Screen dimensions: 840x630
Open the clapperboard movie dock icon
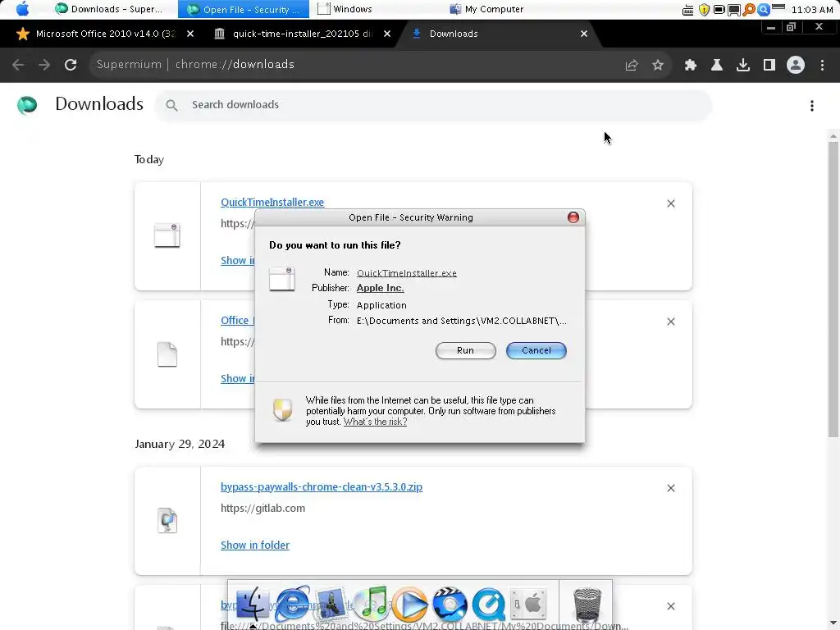[449, 605]
